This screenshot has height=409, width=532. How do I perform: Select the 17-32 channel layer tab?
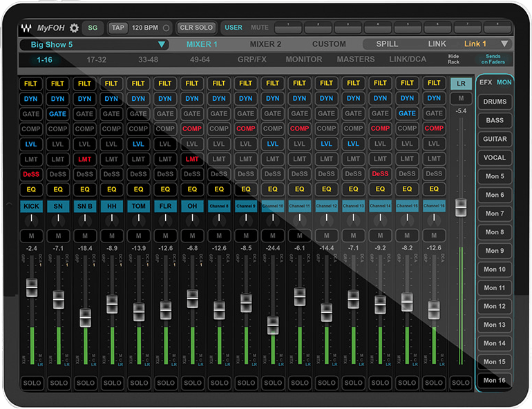pos(96,60)
